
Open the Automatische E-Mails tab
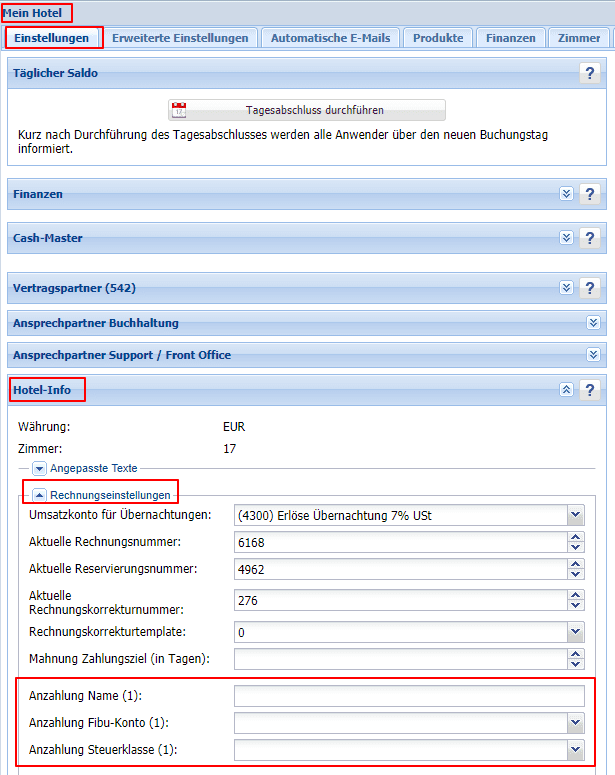click(330, 38)
